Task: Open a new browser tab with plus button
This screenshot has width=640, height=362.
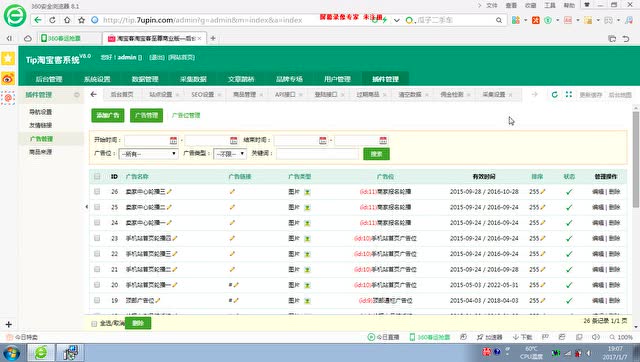Action: (213, 38)
